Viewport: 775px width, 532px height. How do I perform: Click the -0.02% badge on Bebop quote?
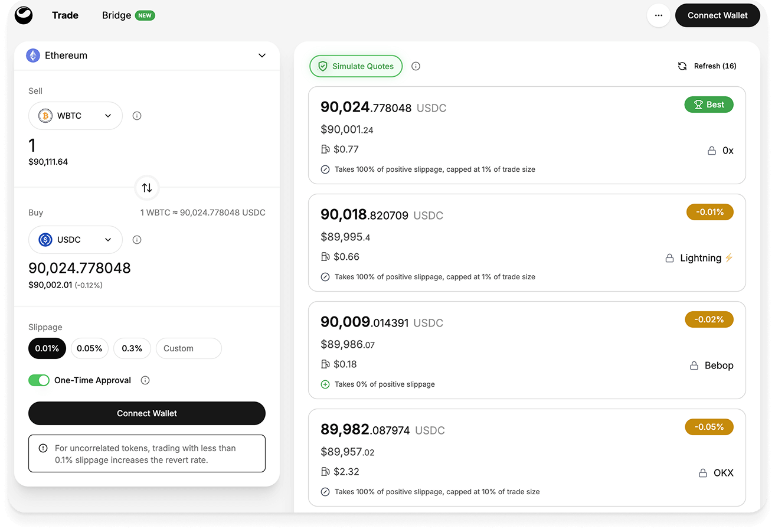point(709,319)
